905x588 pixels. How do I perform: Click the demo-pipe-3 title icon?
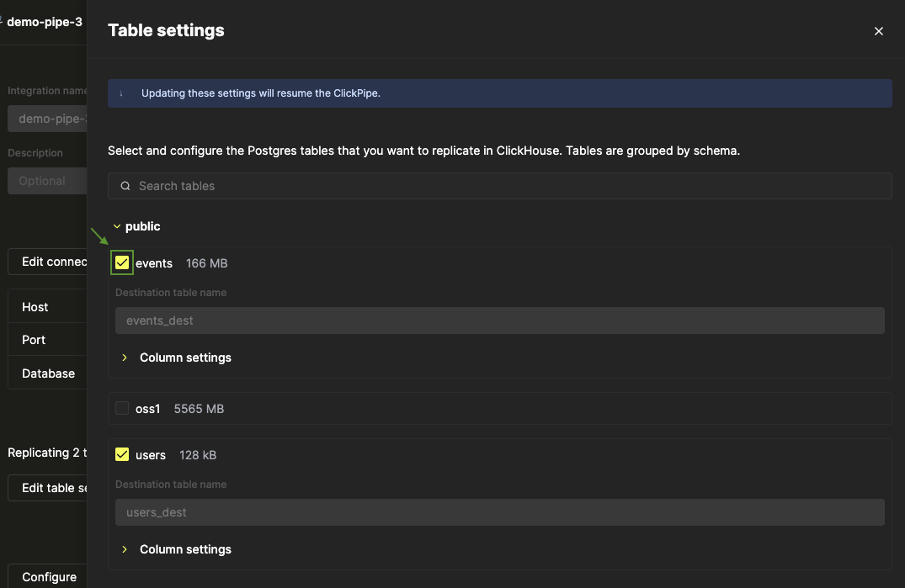click(x=2, y=22)
